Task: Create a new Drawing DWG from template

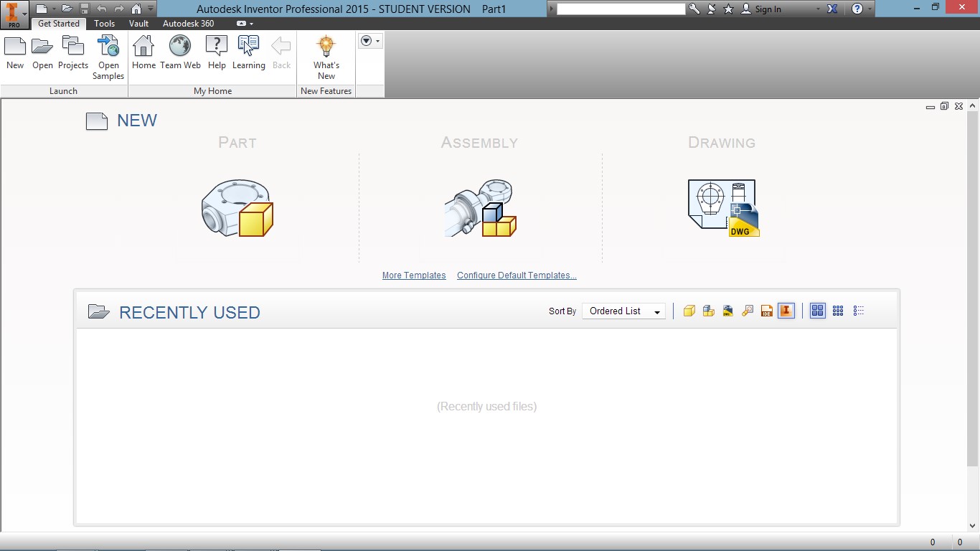Action: point(723,208)
